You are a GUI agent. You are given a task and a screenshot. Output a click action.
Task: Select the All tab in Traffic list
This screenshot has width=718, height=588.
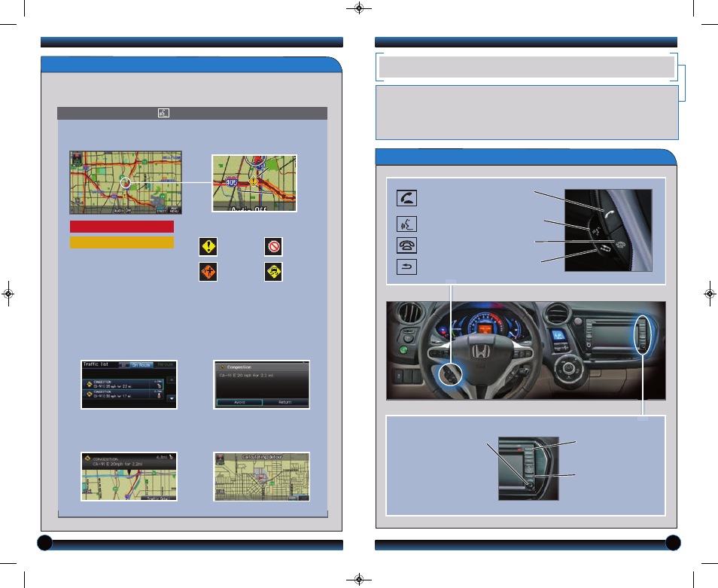click(124, 365)
